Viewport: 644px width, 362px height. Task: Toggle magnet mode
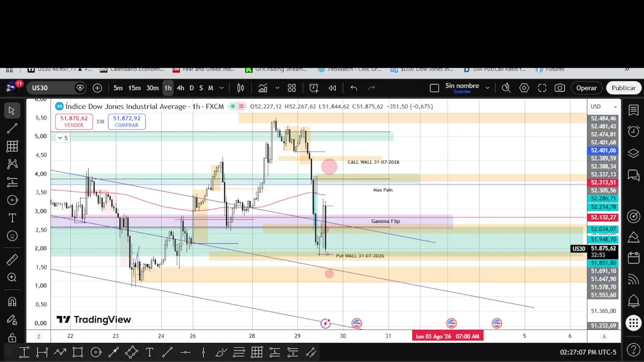click(x=12, y=302)
